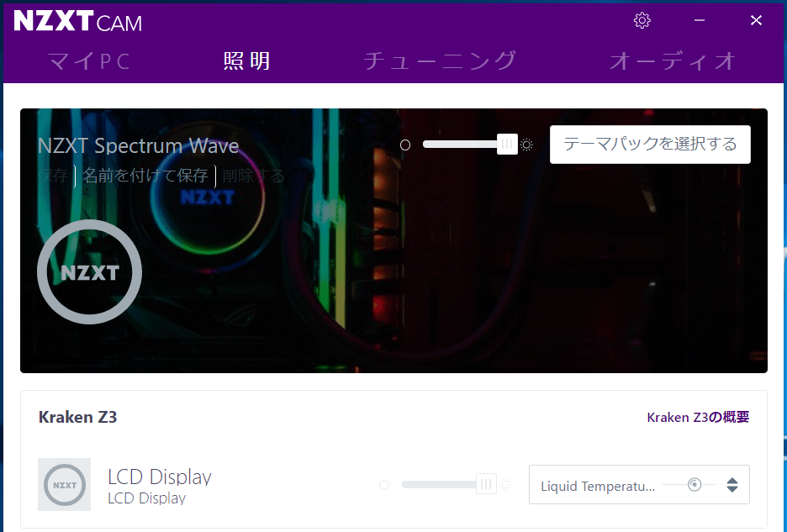The height and width of the screenshot is (532, 787).
Task: Click the LCD Display label
Action: pos(160,477)
